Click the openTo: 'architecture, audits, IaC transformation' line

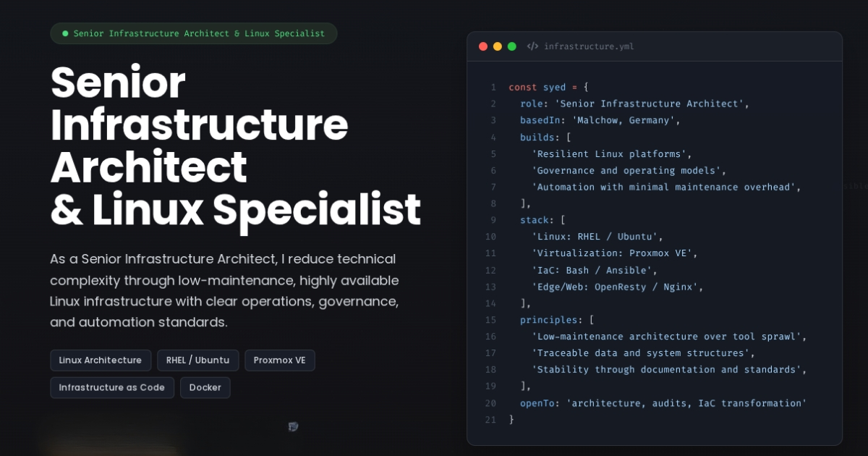tap(663, 403)
